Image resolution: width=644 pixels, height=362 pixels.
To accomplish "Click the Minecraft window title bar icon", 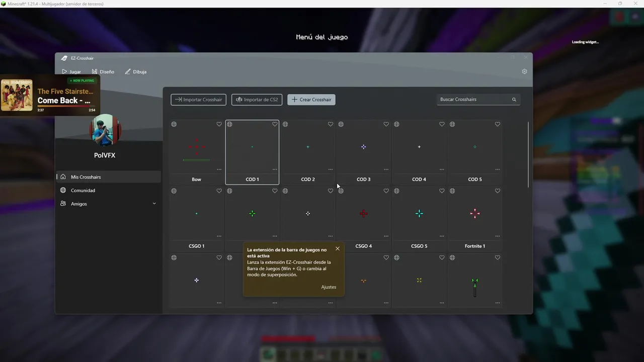I will (4, 4).
